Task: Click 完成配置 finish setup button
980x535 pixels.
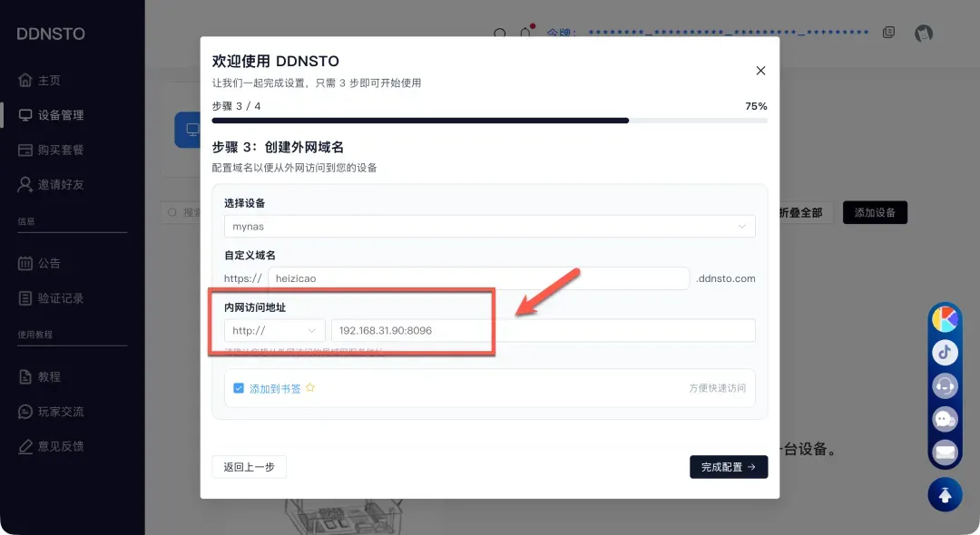Action: pyautogui.click(x=729, y=467)
